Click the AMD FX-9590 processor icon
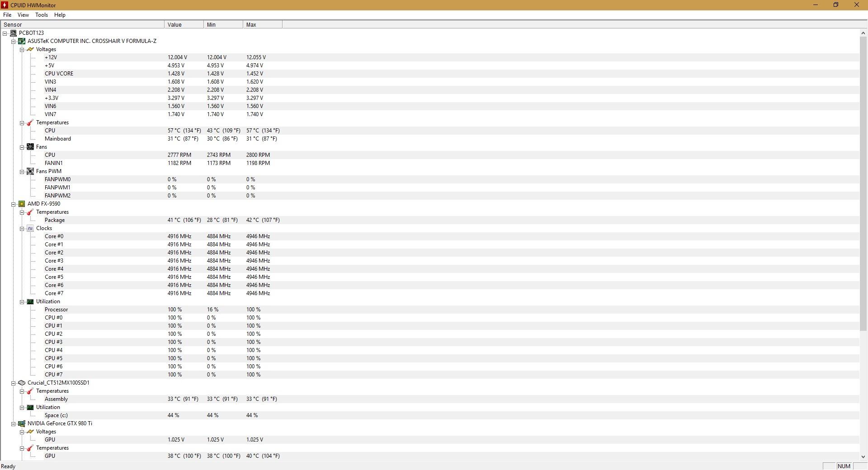The width and height of the screenshot is (868, 470). pos(22,204)
